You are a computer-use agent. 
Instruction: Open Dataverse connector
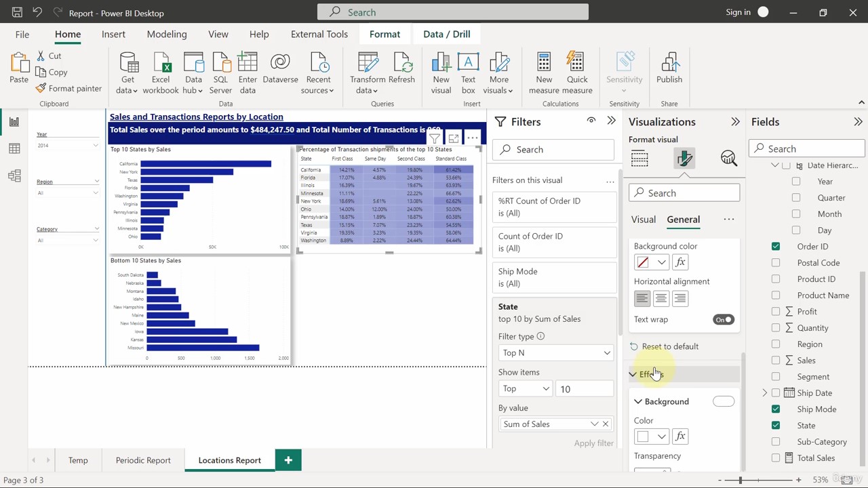pyautogui.click(x=280, y=68)
